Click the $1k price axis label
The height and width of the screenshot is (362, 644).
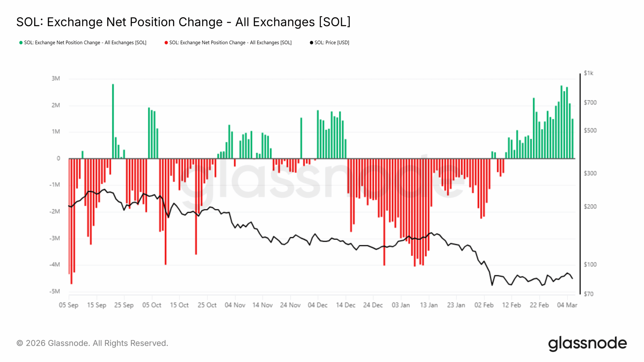pyautogui.click(x=588, y=73)
